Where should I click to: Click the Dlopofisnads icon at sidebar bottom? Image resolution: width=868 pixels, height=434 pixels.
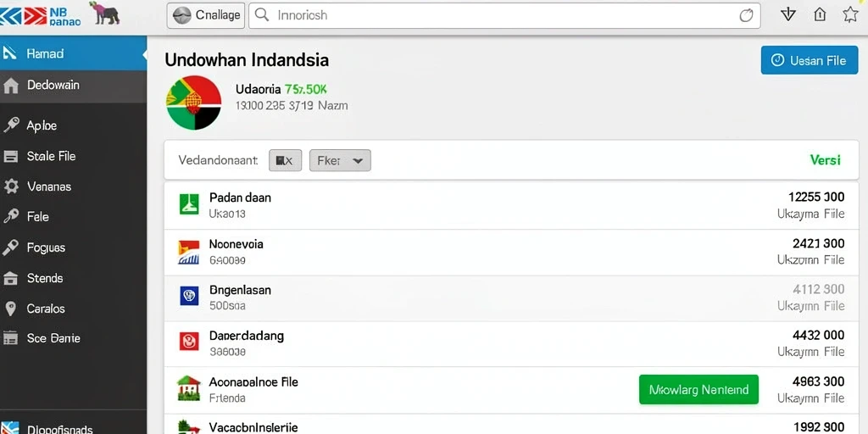10,428
